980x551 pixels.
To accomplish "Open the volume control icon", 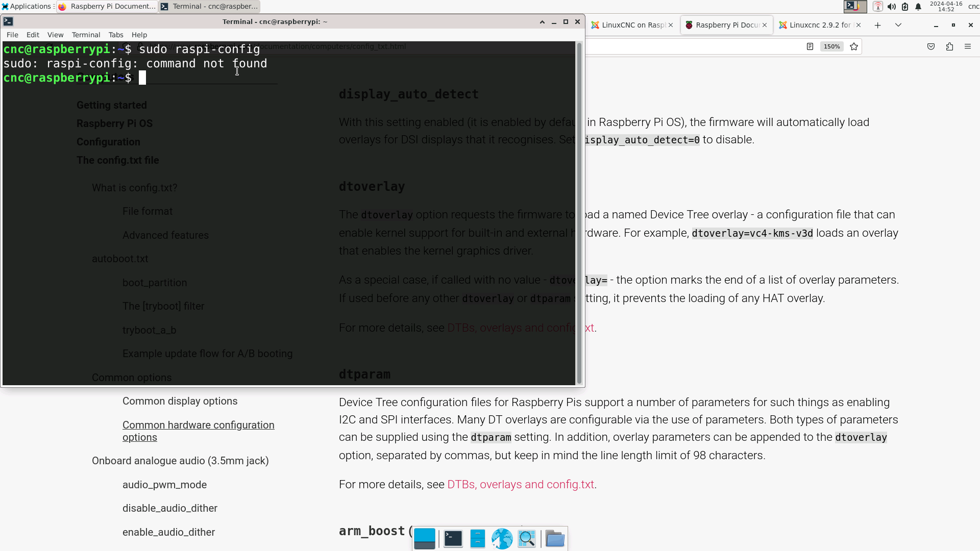I will [892, 7].
